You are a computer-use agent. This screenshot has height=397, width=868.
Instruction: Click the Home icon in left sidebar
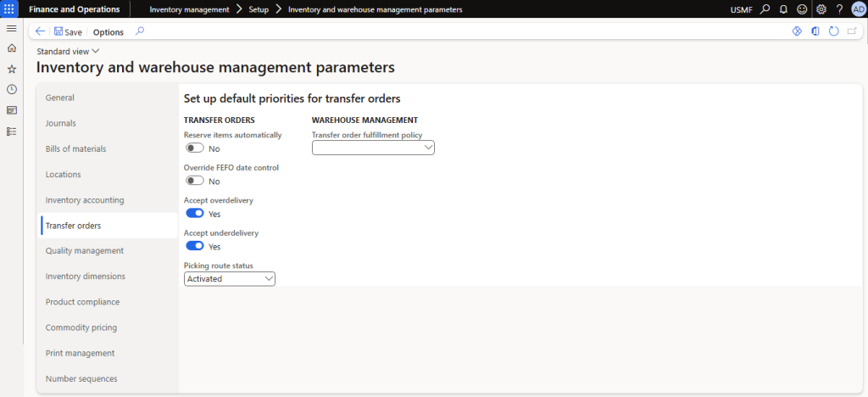tap(11, 48)
